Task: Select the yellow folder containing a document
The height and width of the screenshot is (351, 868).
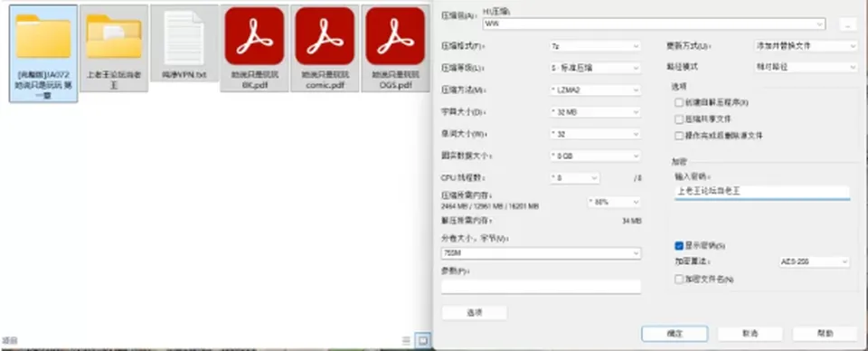Action: (x=114, y=48)
